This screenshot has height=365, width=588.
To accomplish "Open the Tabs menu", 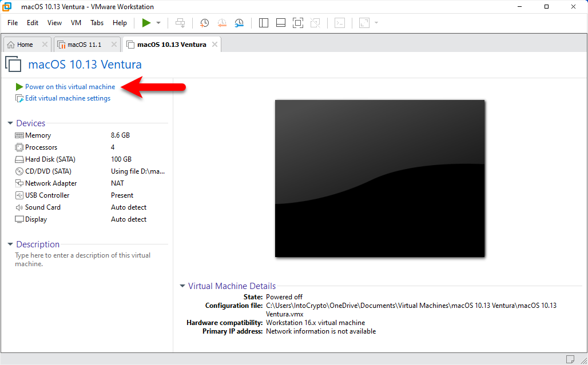I will [97, 23].
